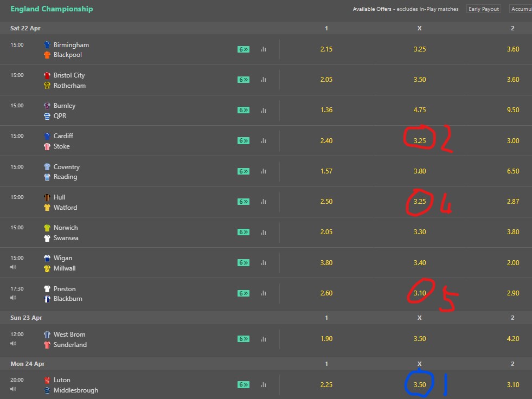Select circled draw odds 3.10 Preston v Blackburn
This screenshot has width=532, height=399.
[x=420, y=293]
